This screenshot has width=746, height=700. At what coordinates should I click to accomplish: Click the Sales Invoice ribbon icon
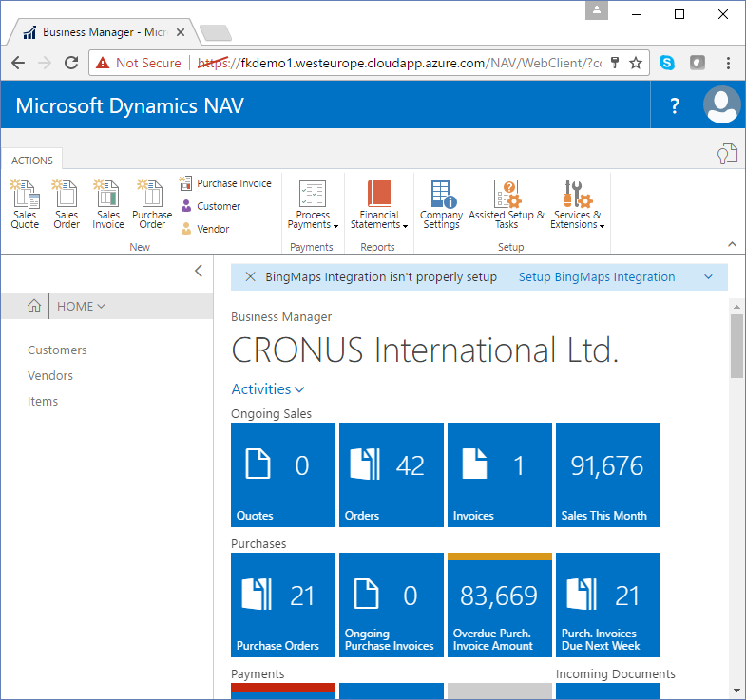(x=108, y=203)
